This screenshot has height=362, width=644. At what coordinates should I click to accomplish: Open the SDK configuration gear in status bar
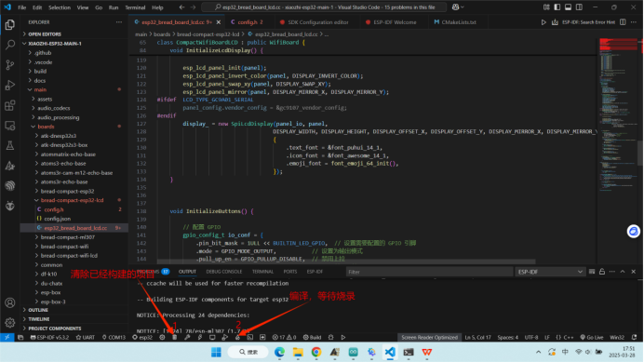162,338
